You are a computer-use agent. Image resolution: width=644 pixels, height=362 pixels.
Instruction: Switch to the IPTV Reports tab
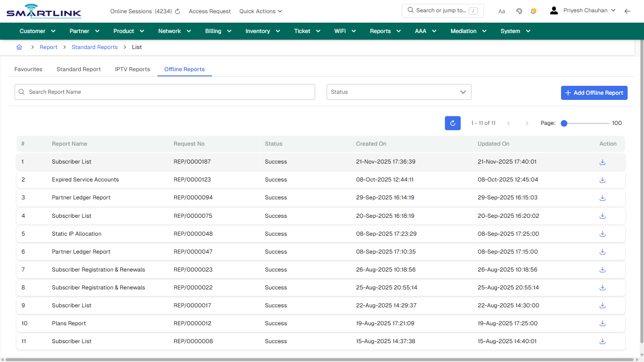tap(132, 69)
